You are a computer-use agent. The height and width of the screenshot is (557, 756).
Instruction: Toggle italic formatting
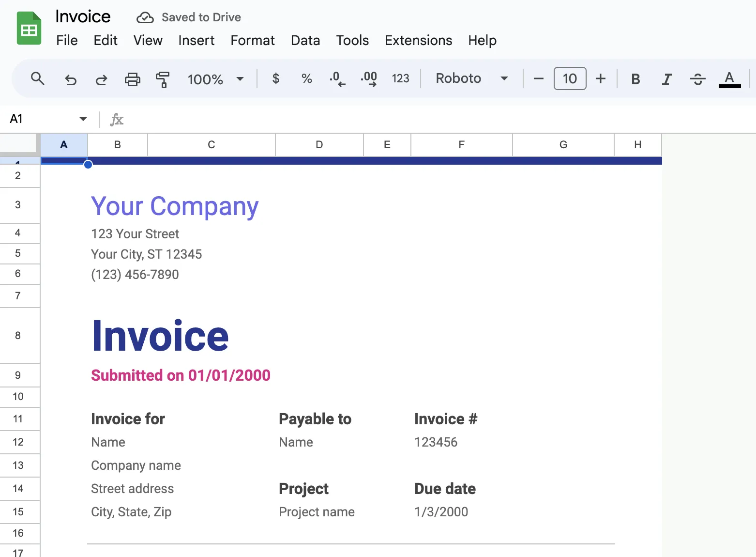click(x=667, y=79)
